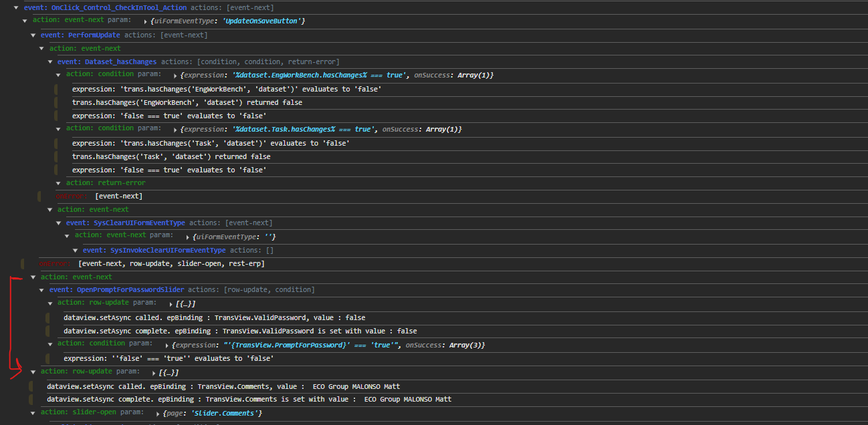The height and width of the screenshot is (425, 868).
Task: Click the 'action: slider-open' label
Action: 79,412
